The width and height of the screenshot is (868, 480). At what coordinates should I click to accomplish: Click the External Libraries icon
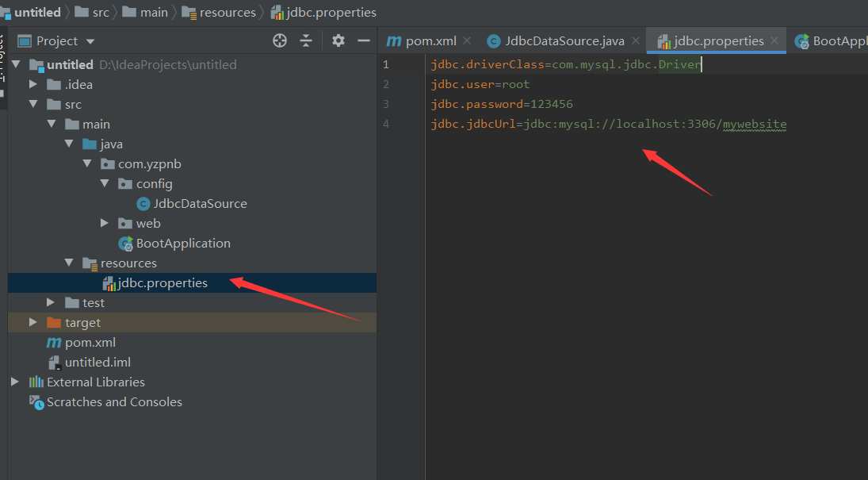point(36,382)
